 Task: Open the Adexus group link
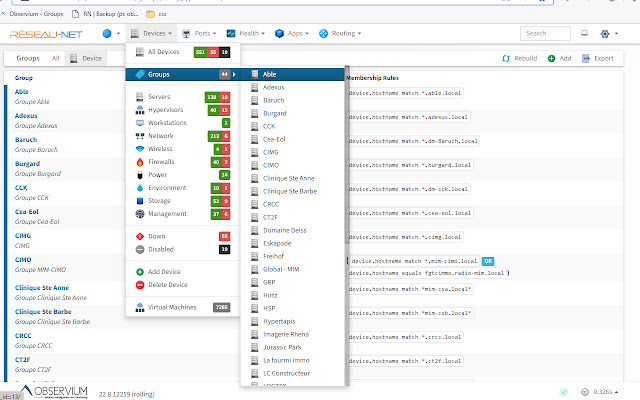pyautogui.click(x=26, y=116)
